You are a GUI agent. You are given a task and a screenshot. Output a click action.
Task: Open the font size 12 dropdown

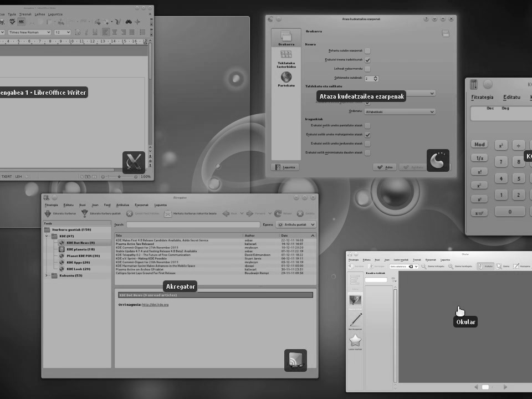pyautogui.click(x=63, y=32)
